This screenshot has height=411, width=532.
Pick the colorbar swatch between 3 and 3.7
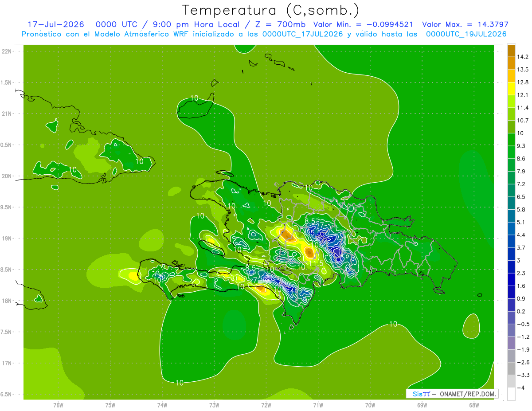pos(511,254)
